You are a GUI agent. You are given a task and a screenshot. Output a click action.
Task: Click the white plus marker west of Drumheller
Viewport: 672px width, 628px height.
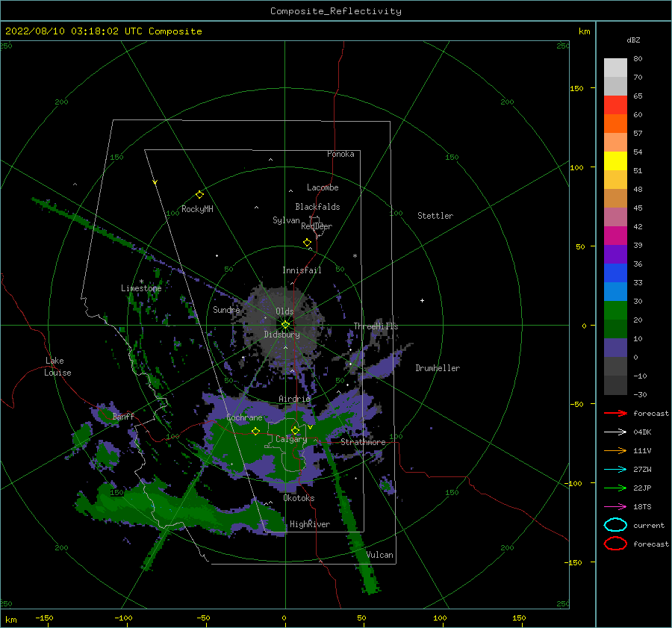pos(422,300)
